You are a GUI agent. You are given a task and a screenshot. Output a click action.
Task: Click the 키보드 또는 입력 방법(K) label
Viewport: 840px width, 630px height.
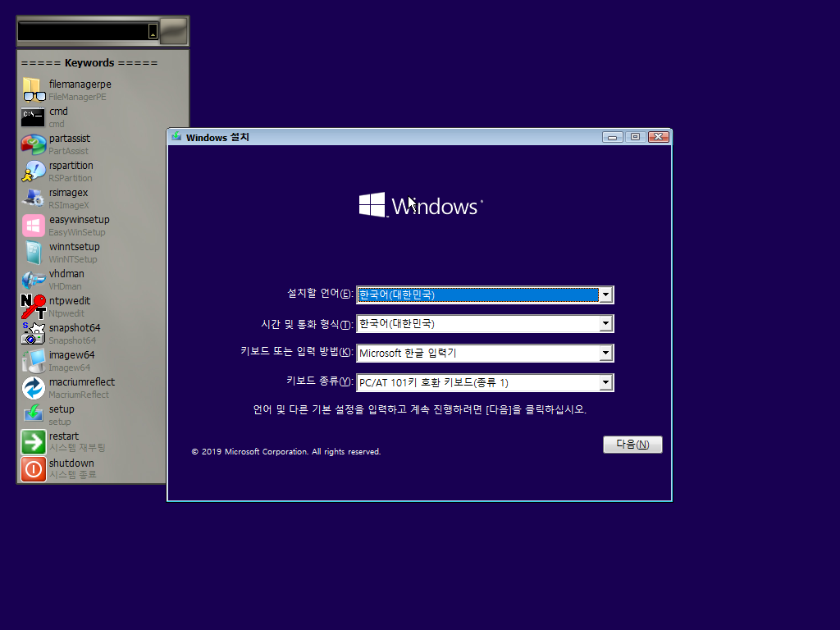pos(297,351)
